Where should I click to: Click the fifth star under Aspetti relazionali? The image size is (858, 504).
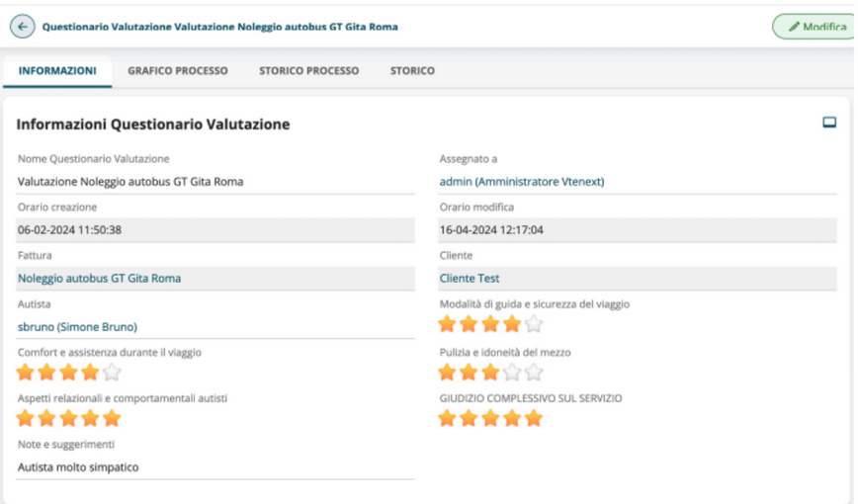(x=112, y=418)
